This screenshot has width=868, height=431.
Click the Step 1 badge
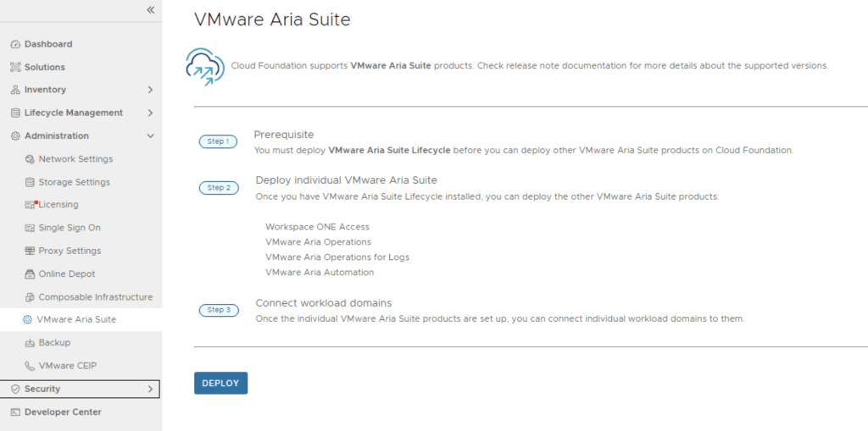pos(218,141)
